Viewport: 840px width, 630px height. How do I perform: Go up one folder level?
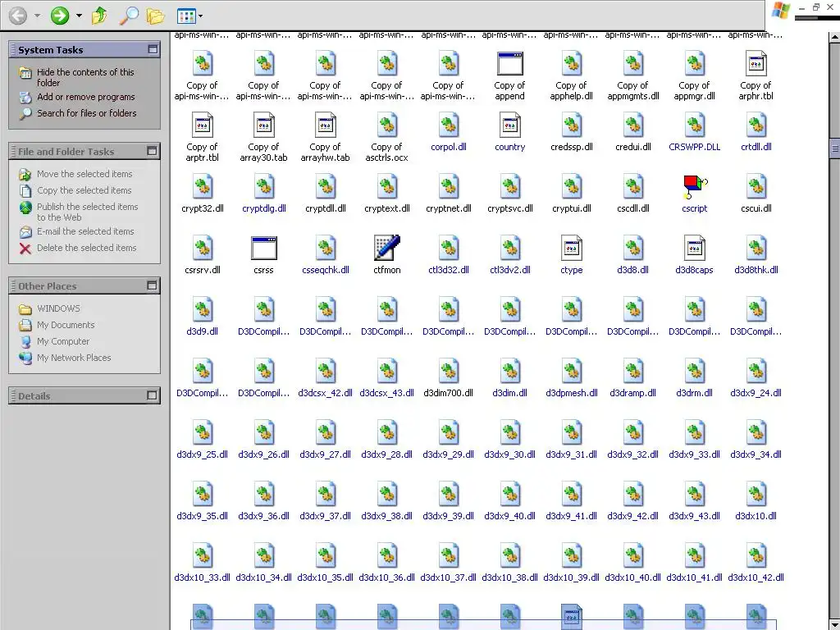point(99,16)
